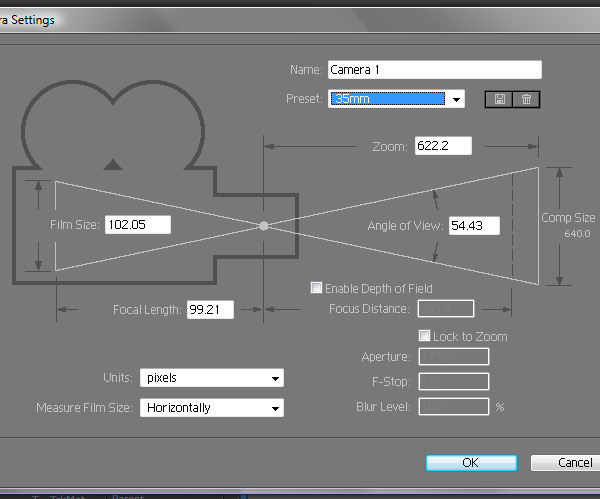This screenshot has height=499, width=600.
Task: Select the F-Stop value field
Action: (x=452, y=381)
